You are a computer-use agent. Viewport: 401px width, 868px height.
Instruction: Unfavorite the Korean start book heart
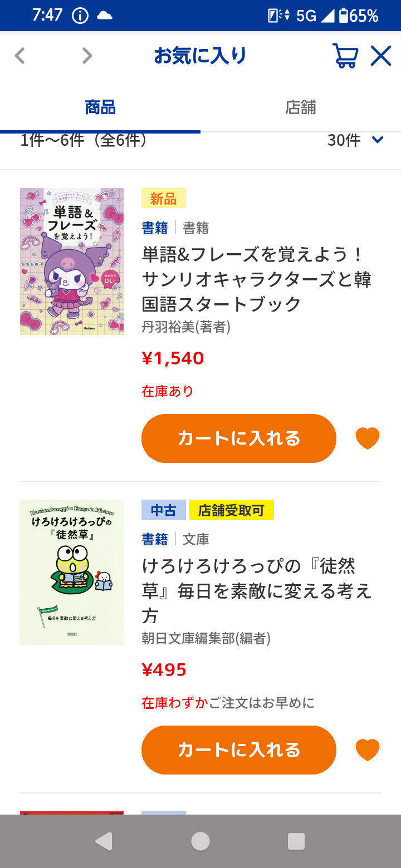coord(368,438)
